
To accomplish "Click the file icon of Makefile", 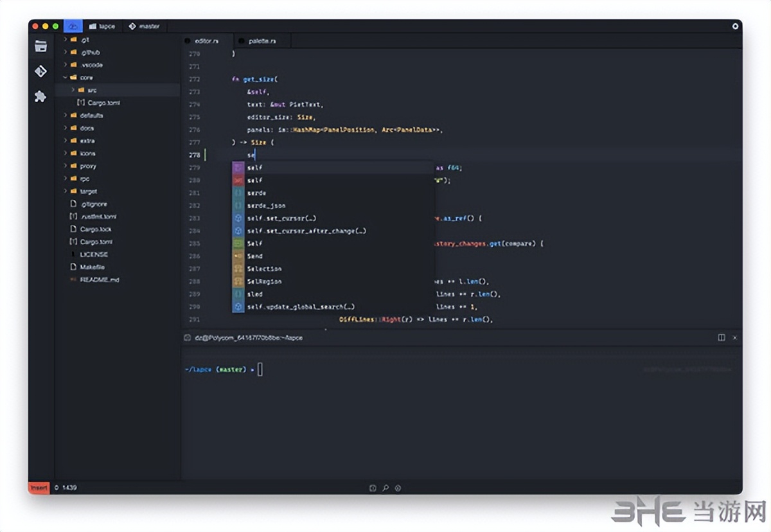I will pyautogui.click(x=73, y=267).
